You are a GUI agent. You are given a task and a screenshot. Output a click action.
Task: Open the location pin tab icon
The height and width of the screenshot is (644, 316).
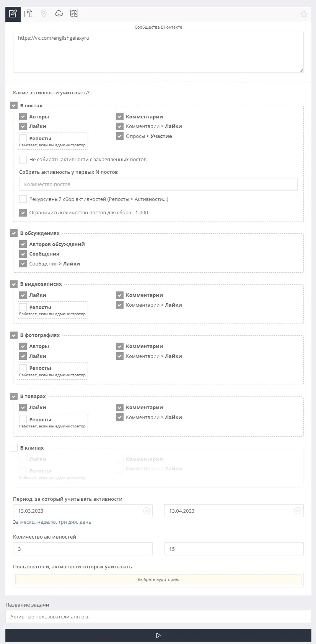click(44, 14)
